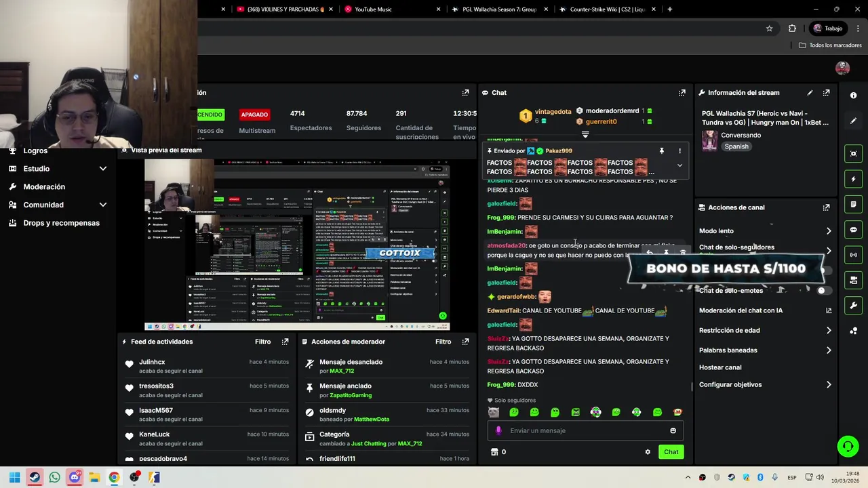Click the edit pencil in right sidebar
The height and width of the screenshot is (488, 868).
[853, 121]
